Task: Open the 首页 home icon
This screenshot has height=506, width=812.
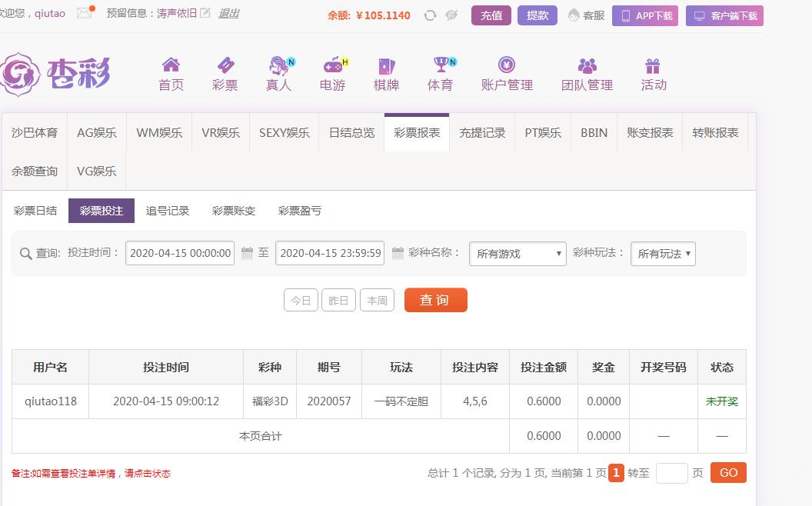Action: (171, 65)
